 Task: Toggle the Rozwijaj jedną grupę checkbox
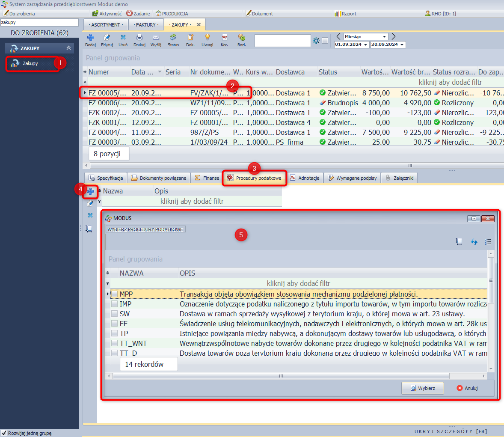tap(4, 433)
